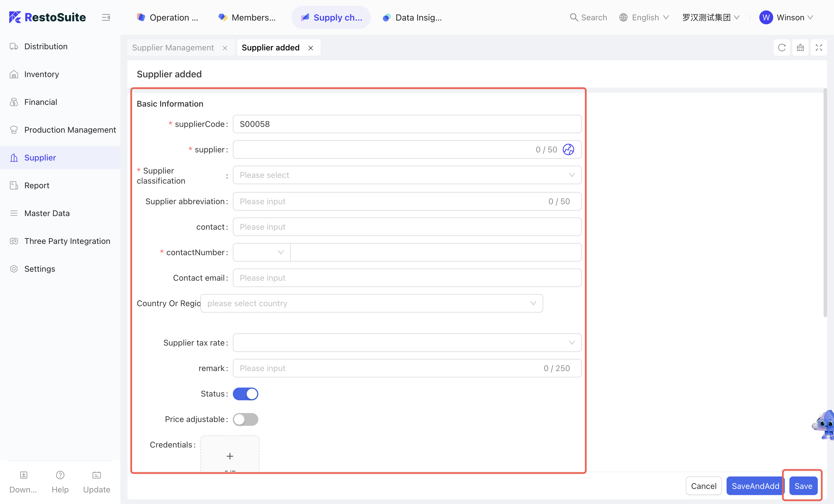Click the Download icon in sidebar footer
834x504 pixels.
coord(23,475)
